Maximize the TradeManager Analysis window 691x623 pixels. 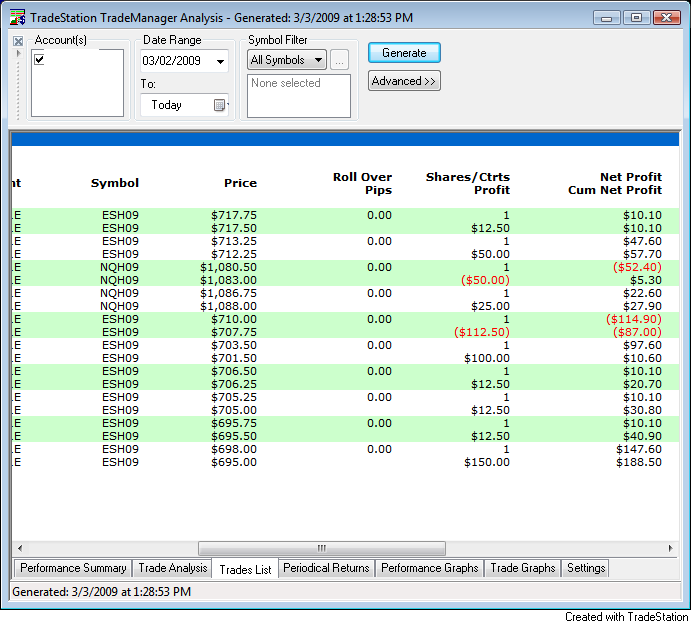(x=636, y=18)
